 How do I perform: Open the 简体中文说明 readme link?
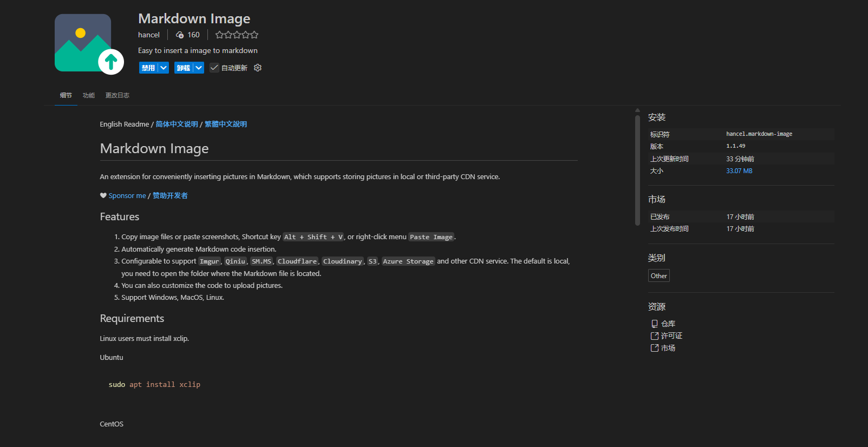pyautogui.click(x=177, y=124)
